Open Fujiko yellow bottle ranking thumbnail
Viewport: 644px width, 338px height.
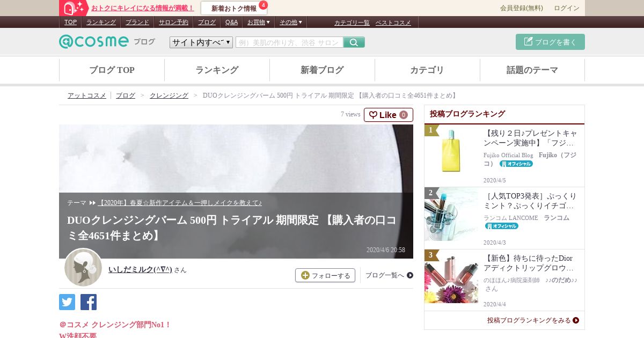[x=451, y=152]
